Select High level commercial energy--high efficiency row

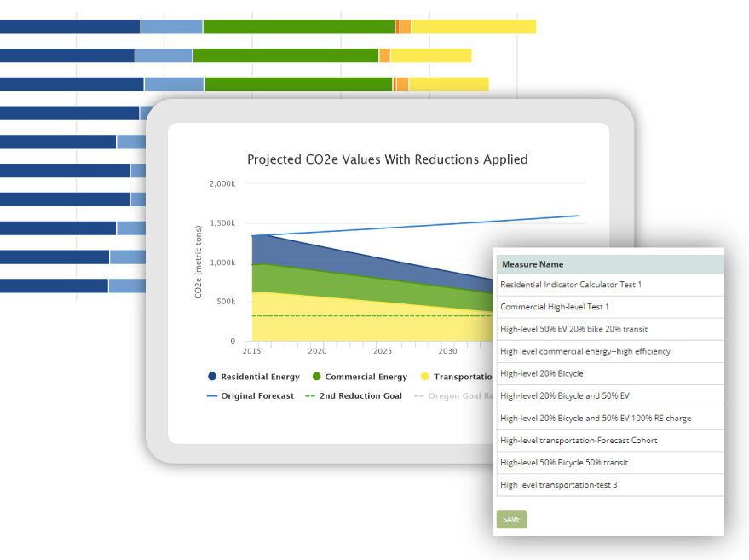610,352
